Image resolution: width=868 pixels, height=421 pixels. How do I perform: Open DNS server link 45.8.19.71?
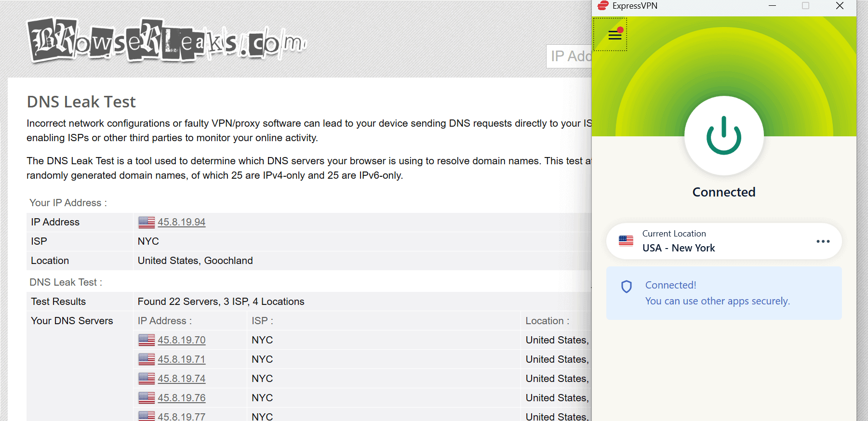pyautogui.click(x=181, y=359)
